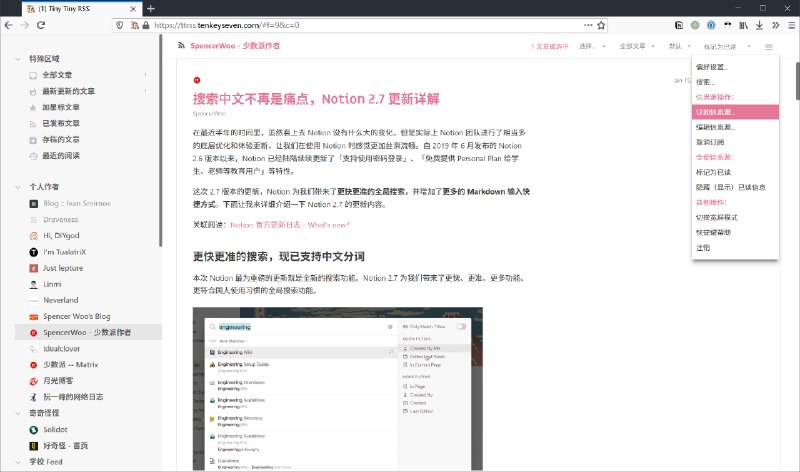The image size is (800, 472).
Task: Click the Solidot feed icon in the sidebar
Action: pos(33,429)
